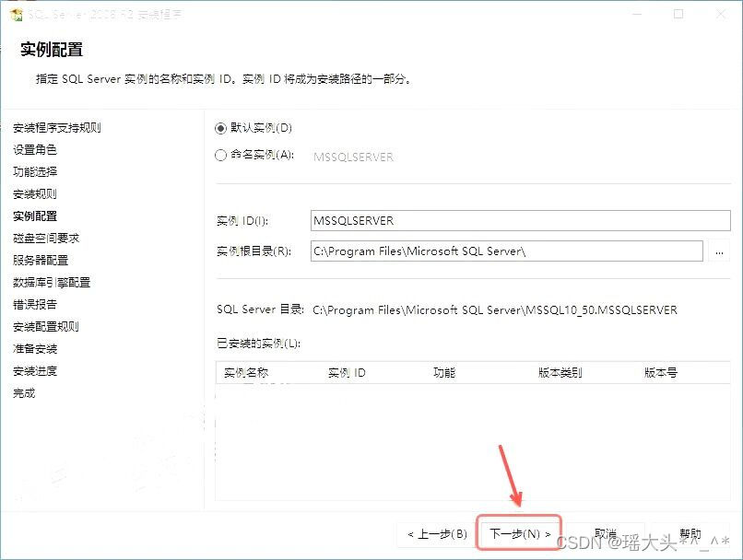Image resolution: width=743 pixels, height=560 pixels.
Task: Click the 版本号 column header
Action: pyautogui.click(x=661, y=372)
